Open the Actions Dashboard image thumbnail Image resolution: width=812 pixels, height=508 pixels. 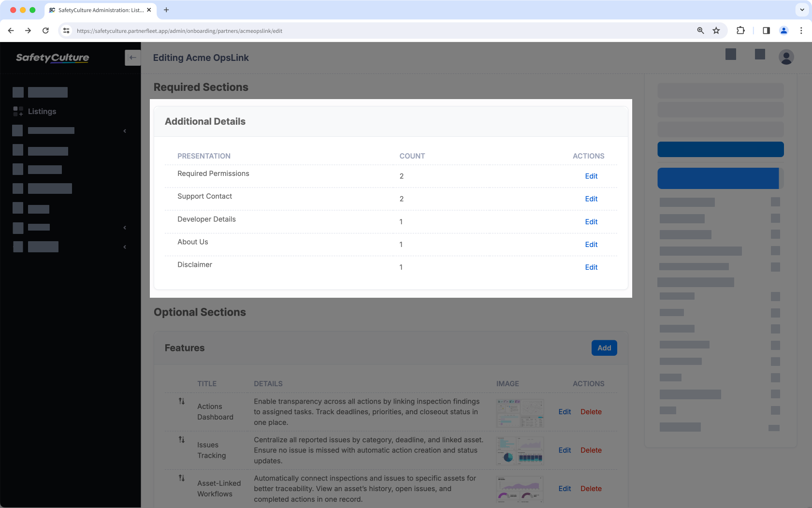click(x=520, y=413)
